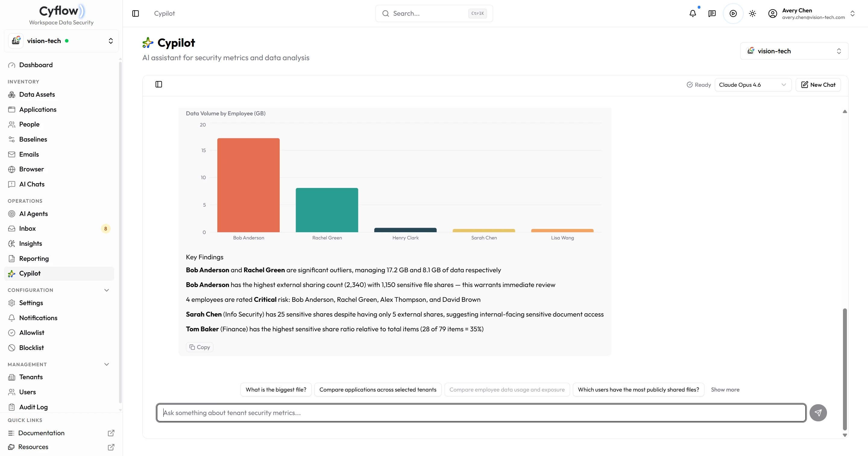Collapse the Configuration section
Viewport: 868px width, 456px height.
pyautogui.click(x=106, y=290)
